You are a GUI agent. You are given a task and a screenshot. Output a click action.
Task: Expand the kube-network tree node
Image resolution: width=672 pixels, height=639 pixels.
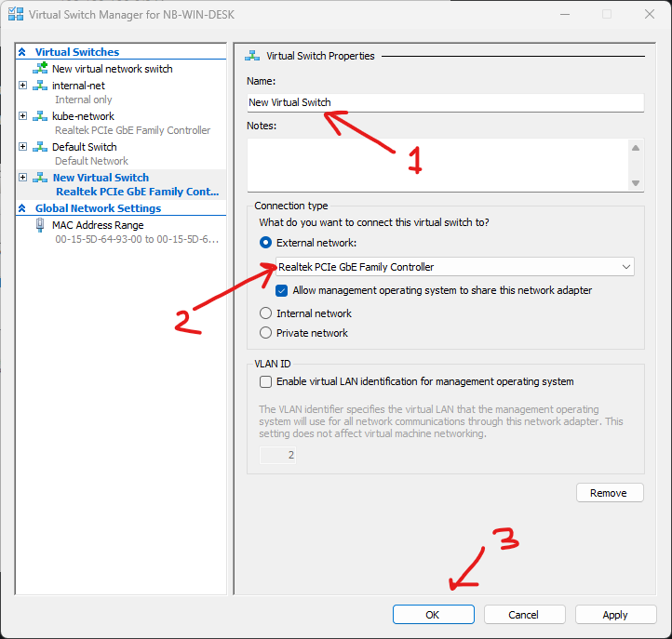pyautogui.click(x=23, y=116)
